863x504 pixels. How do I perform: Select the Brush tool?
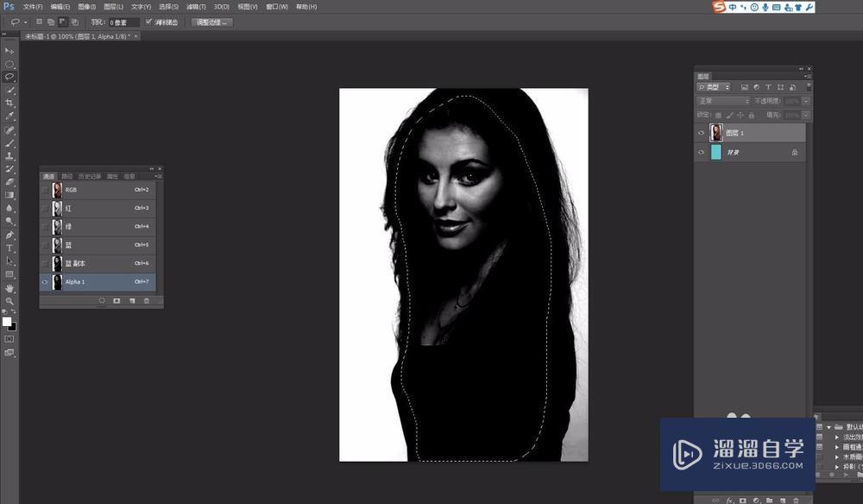tap(9, 143)
